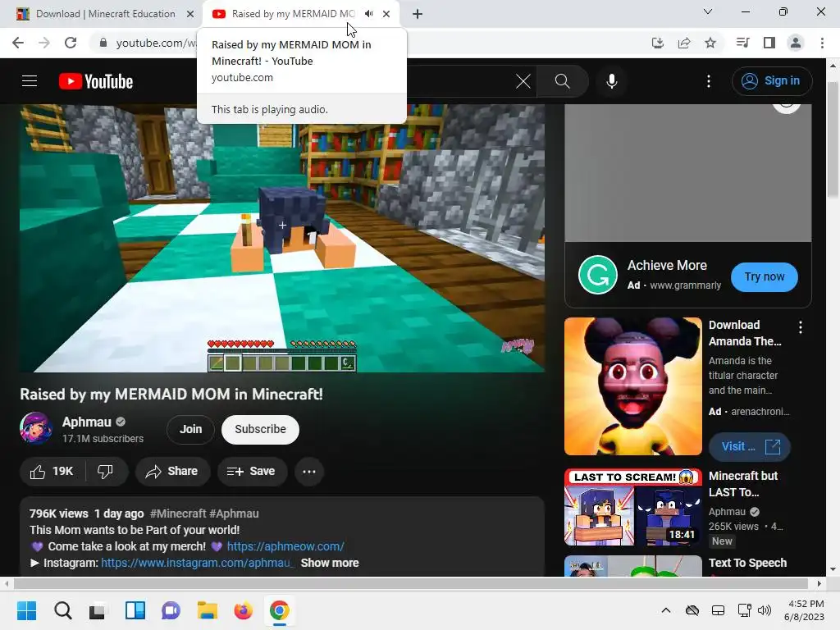Image resolution: width=840 pixels, height=630 pixels.
Task: Click the Sign in button
Action: pos(771,81)
